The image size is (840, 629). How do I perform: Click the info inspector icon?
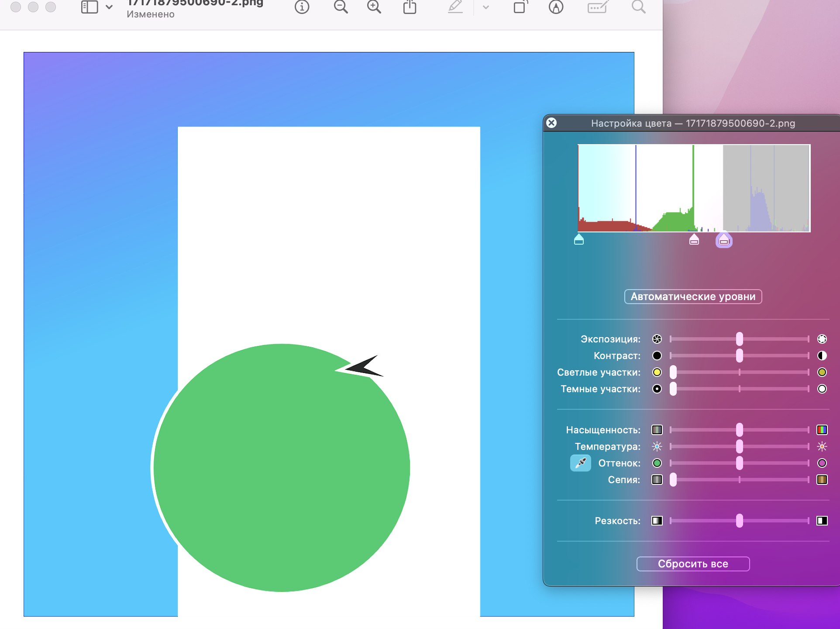click(302, 7)
